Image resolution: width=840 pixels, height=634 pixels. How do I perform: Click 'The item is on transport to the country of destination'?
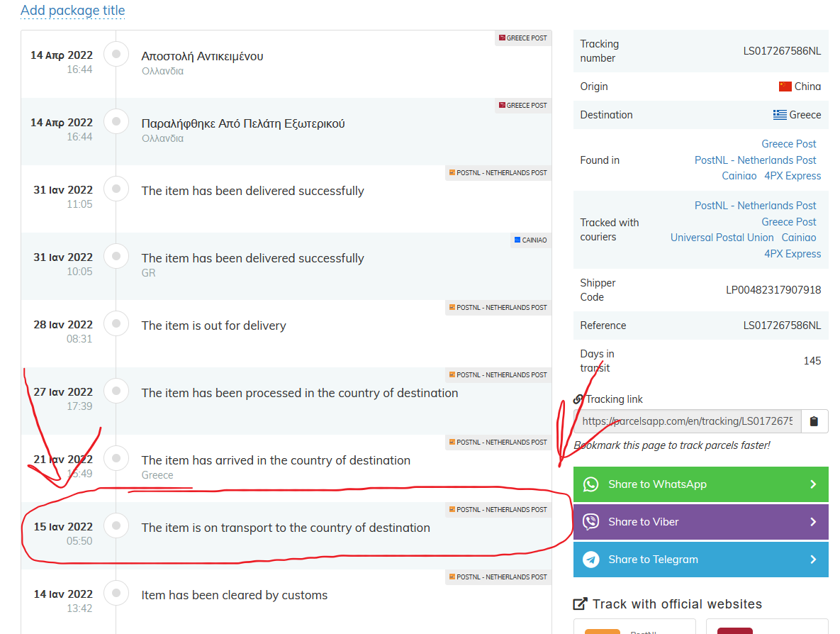point(286,528)
